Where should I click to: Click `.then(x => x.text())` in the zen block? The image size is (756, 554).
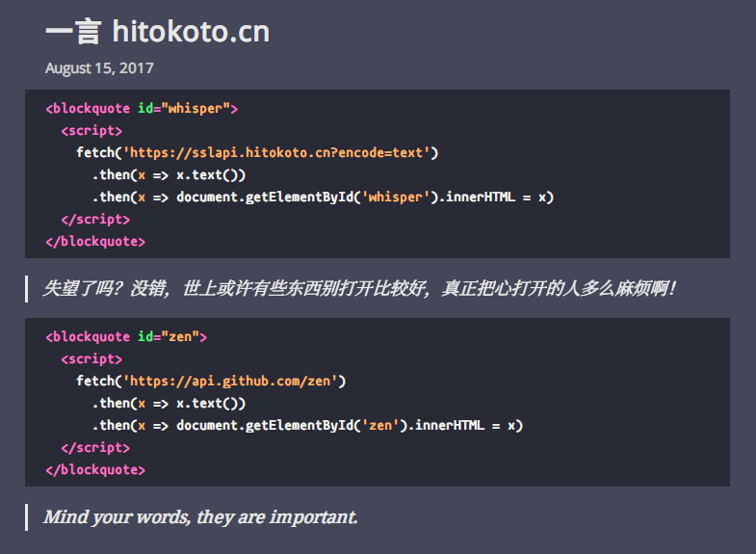(x=169, y=403)
